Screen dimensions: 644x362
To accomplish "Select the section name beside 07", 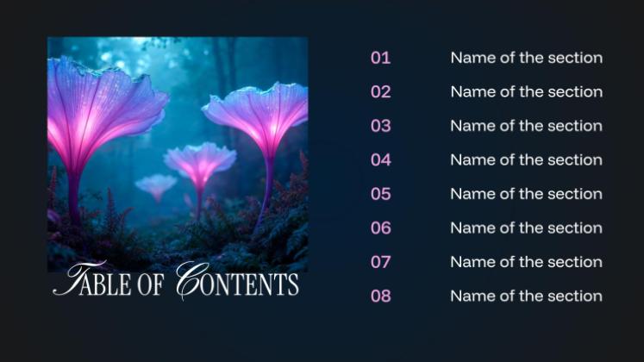I will [x=527, y=262].
